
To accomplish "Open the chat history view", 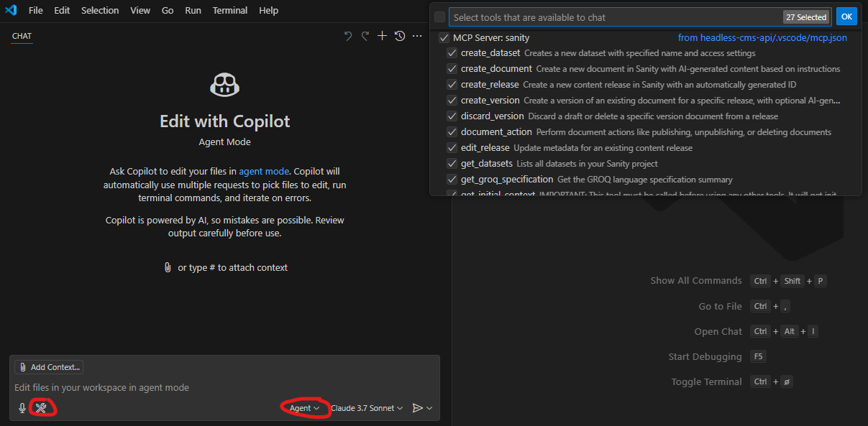I will (x=400, y=35).
